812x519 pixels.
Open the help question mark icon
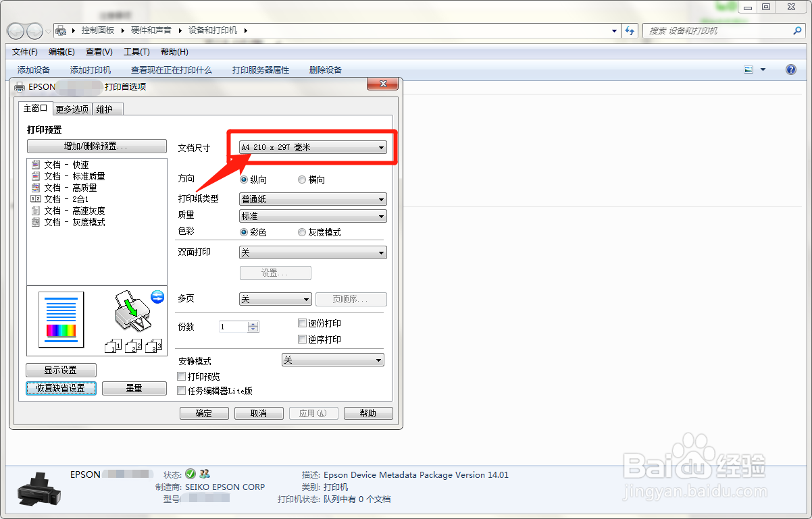coord(792,70)
